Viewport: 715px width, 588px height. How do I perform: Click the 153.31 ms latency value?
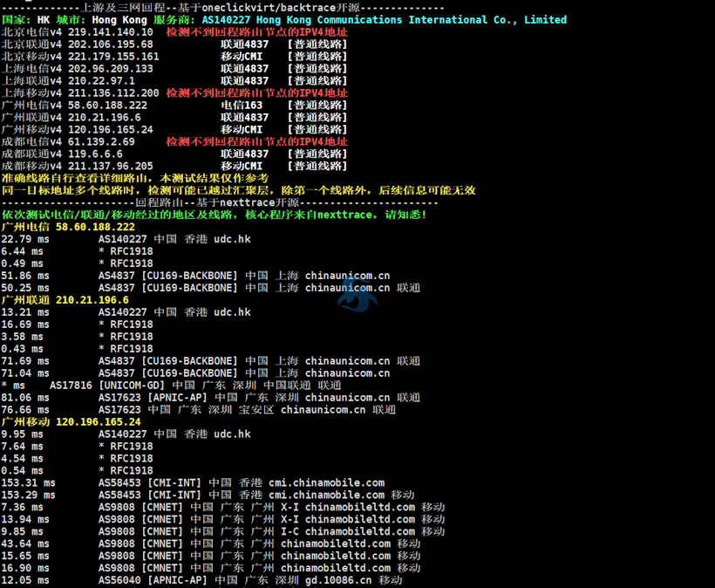click(x=28, y=482)
